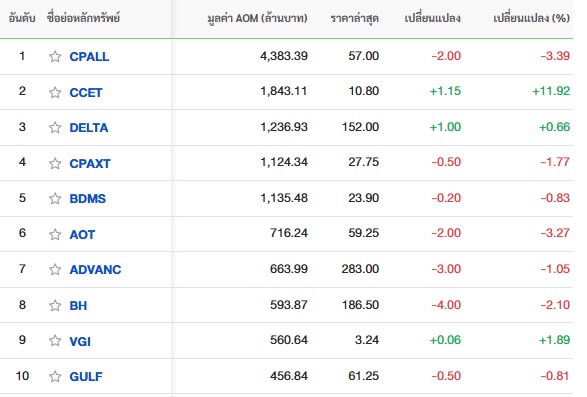This screenshot has width=587, height=397.
Task: Sort by อันดับ column header
Action: [22, 18]
